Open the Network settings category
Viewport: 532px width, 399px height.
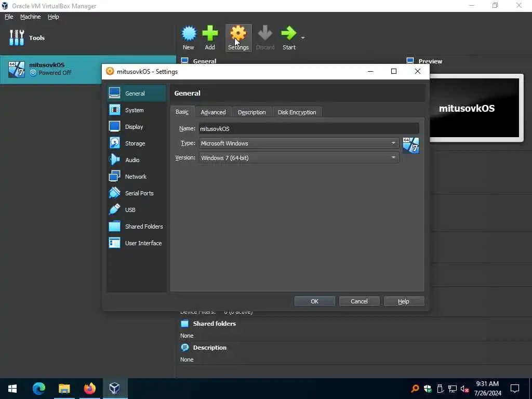[137, 177]
